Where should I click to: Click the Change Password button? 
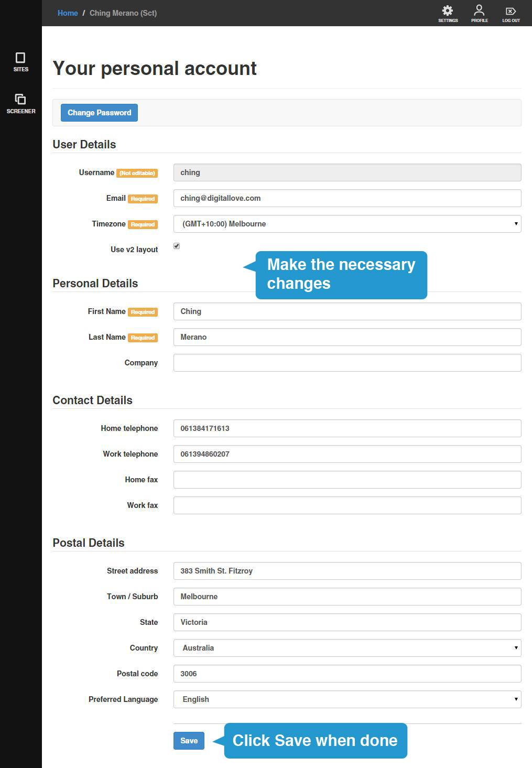[x=99, y=112]
